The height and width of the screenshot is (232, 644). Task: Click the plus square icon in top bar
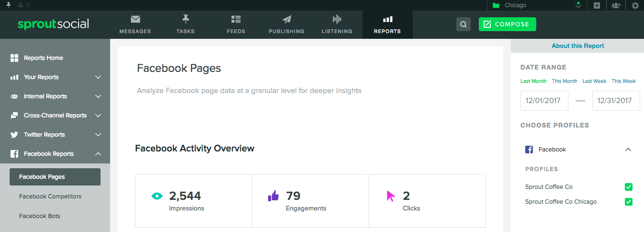[x=597, y=5]
